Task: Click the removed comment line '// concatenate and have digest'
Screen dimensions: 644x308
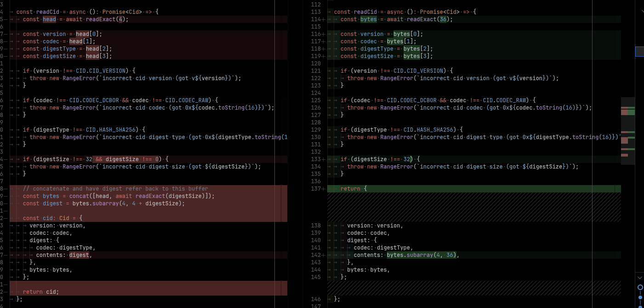Action: click(x=115, y=189)
